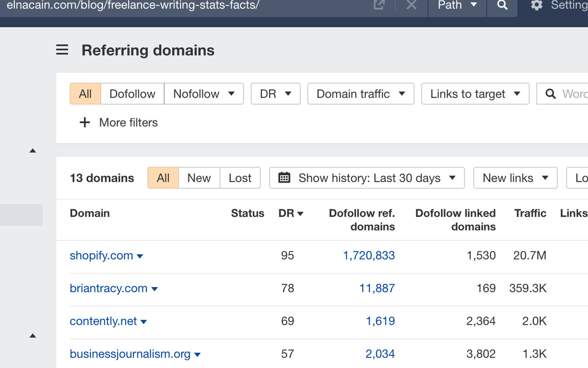
Task: Open businessjournalism.org domain link
Action: tap(130, 354)
